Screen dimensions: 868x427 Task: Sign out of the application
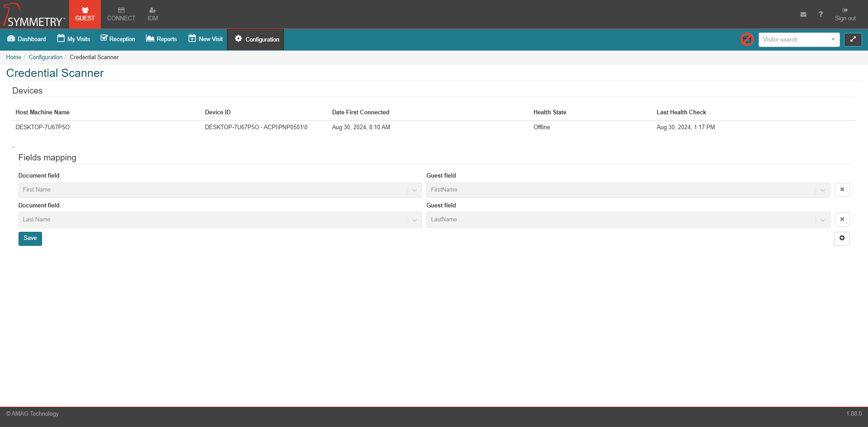(x=845, y=14)
